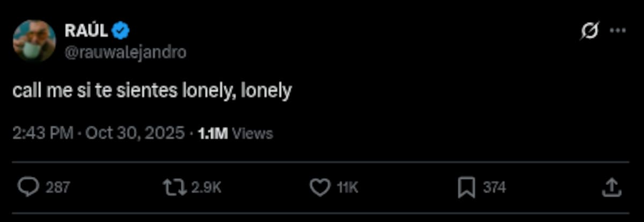The image size is (644, 222).
Task: Open the reply composer via speech bubble icon
Action: pyautogui.click(x=28, y=187)
